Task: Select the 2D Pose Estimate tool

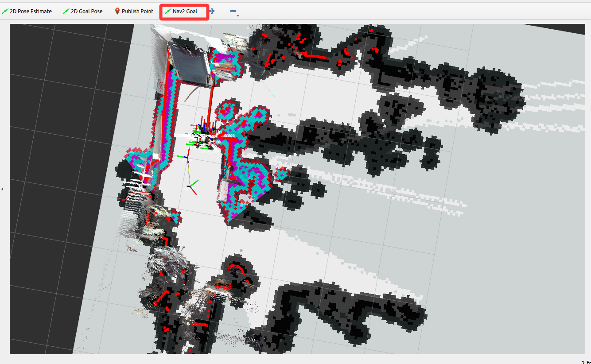Action: click(27, 11)
